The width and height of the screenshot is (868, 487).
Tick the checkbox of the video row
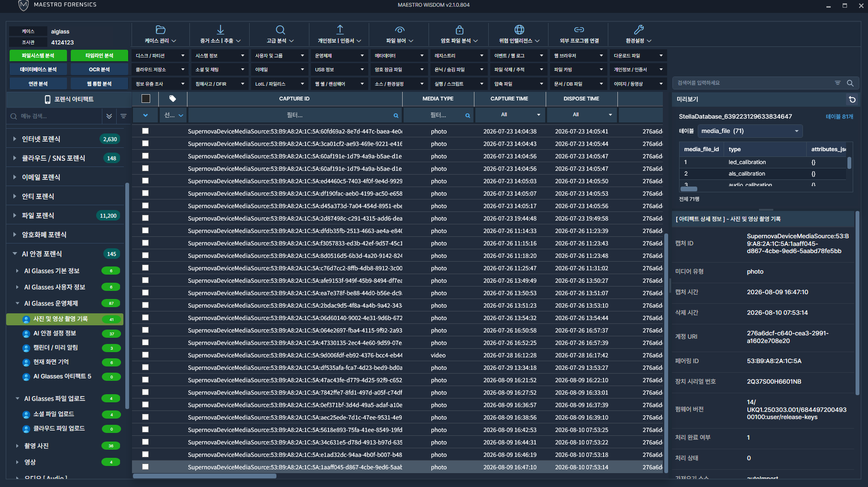tap(145, 355)
